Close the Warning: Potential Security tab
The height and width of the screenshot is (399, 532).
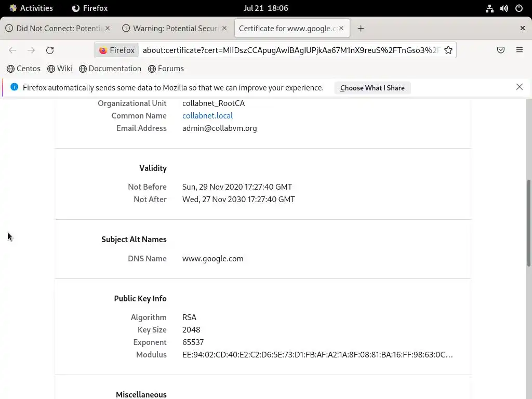click(x=224, y=28)
